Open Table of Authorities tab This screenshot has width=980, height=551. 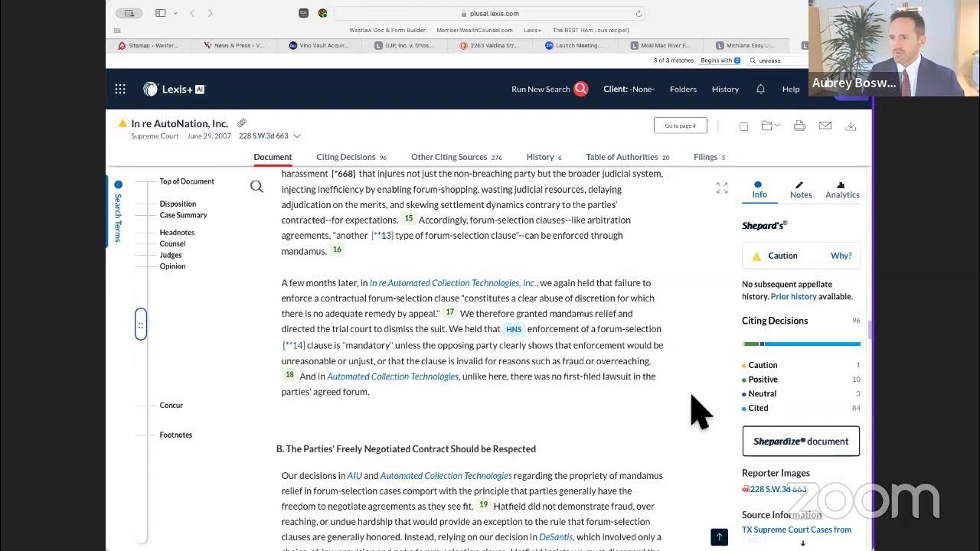[x=627, y=157]
